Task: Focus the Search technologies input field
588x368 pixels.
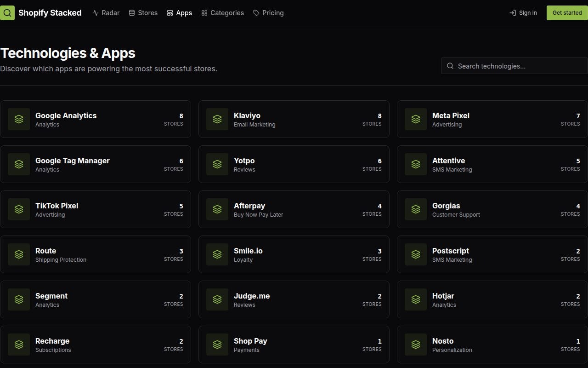Action: [514, 66]
